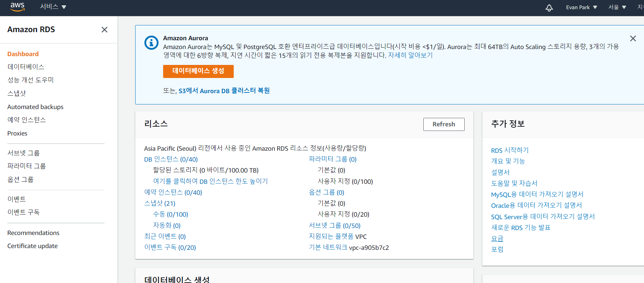
Task: Open the RDS 시작하기 link
Action: (x=510, y=150)
